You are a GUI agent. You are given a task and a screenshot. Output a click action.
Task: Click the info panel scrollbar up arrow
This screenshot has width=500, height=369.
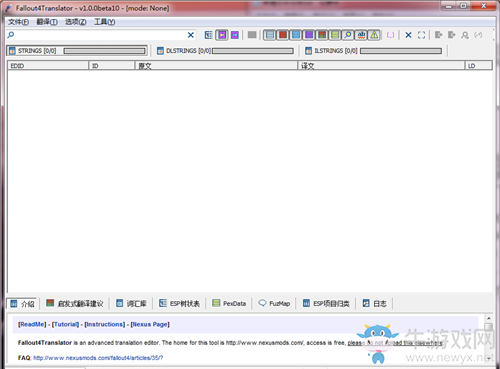click(489, 319)
